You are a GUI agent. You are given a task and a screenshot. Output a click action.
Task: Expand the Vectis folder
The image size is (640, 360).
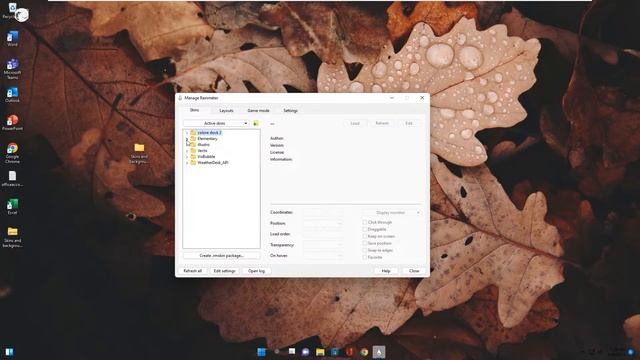[187, 151]
